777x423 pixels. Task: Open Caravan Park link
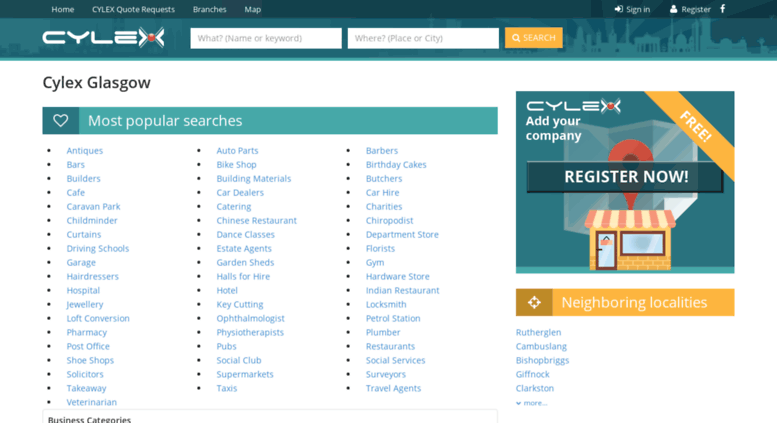click(x=93, y=207)
